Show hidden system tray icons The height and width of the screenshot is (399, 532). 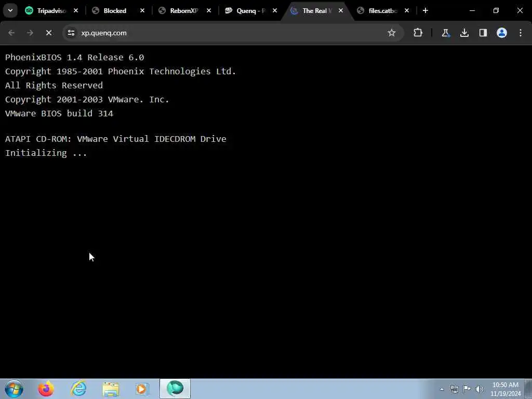(442, 390)
